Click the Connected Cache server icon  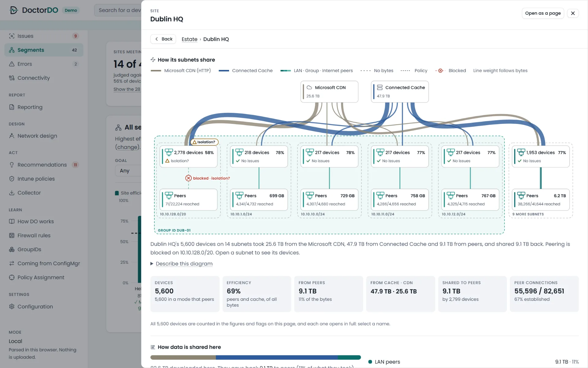(380, 87)
